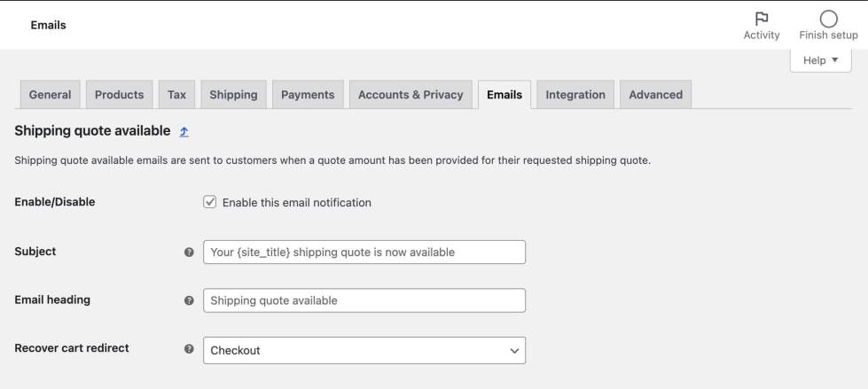Open the Activity flag icon
This screenshot has height=389, width=868.
pyautogui.click(x=761, y=19)
